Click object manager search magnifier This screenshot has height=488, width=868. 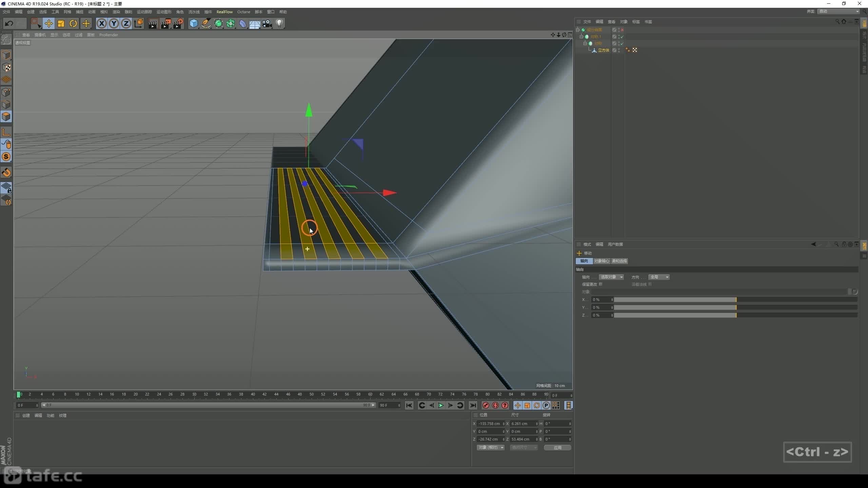(x=837, y=21)
